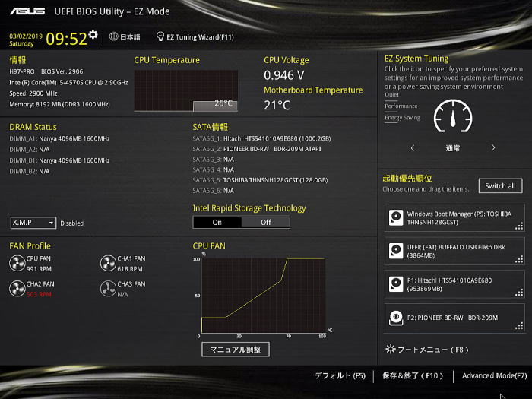Click the 03/02/2019 date text
The image size is (532, 399).
[26, 36]
